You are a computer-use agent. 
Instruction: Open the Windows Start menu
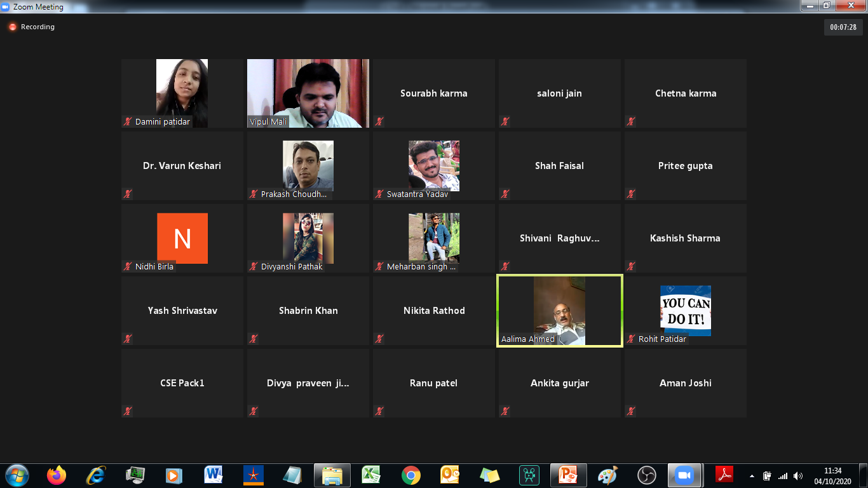coord(17,475)
